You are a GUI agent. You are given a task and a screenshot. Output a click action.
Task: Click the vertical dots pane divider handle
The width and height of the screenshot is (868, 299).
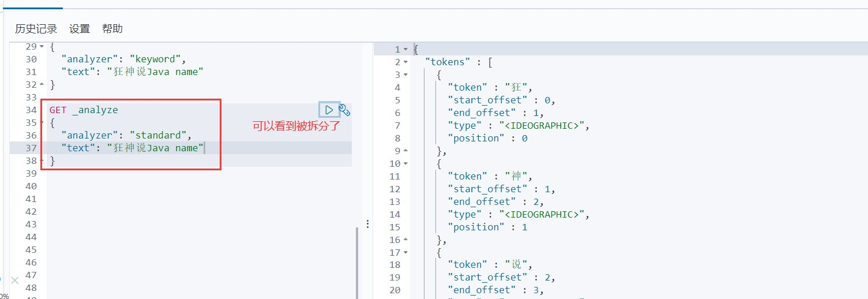(x=367, y=224)
